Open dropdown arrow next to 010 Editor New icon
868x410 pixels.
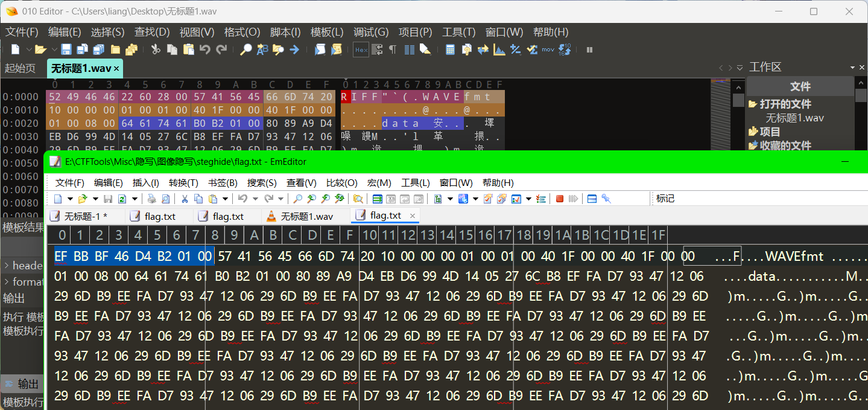click(x=28, y=50)
